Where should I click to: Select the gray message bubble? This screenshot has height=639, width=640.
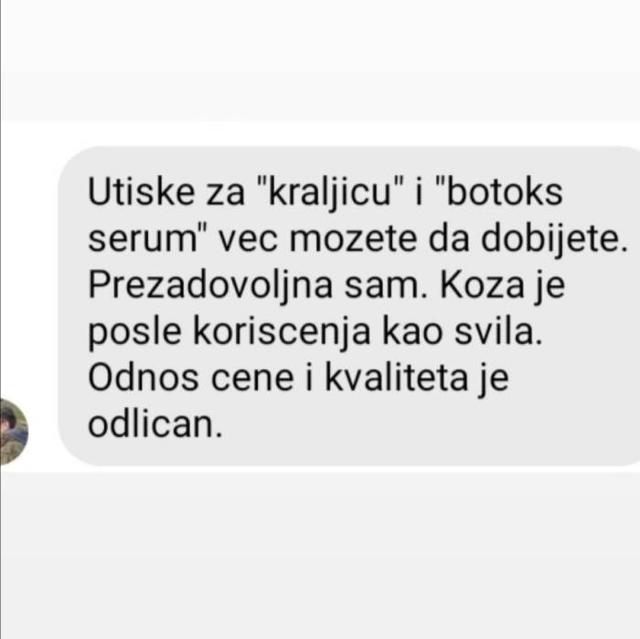(x=349, y=306)
